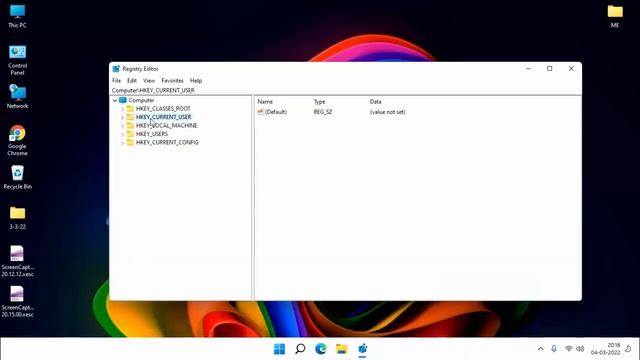Click the Type column header
Viewport: 640px width, 360px height.
click(x=319, y=102)
